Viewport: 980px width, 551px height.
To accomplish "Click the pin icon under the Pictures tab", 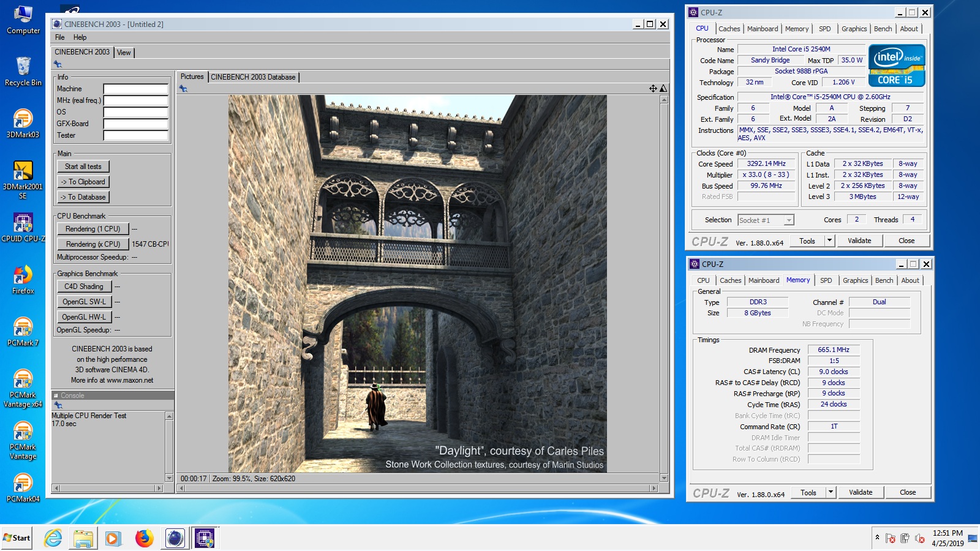I will click(183, 89).
